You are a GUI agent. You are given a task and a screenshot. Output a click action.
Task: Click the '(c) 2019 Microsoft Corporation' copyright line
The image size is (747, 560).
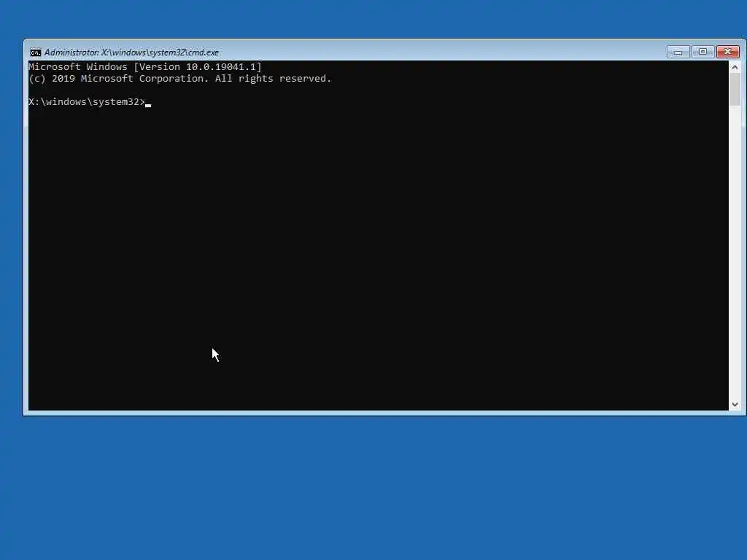180,79
